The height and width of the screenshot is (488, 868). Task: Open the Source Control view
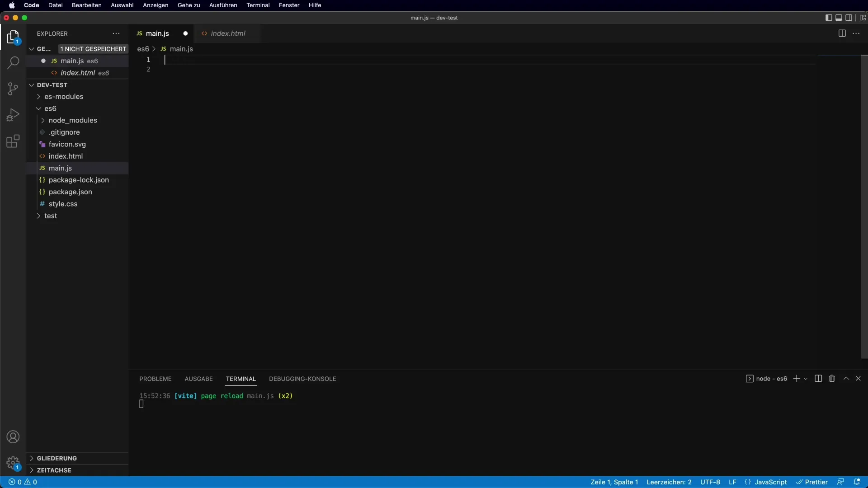[x=13, y=89]
